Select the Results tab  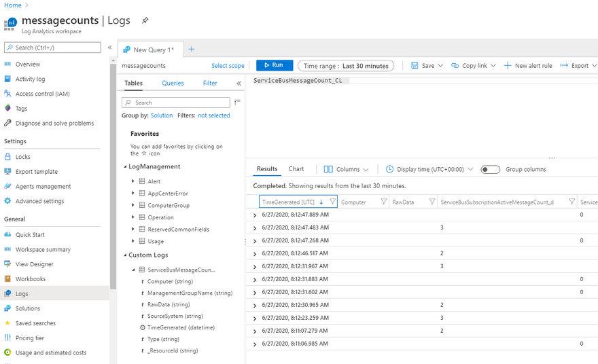click(267, 169)
